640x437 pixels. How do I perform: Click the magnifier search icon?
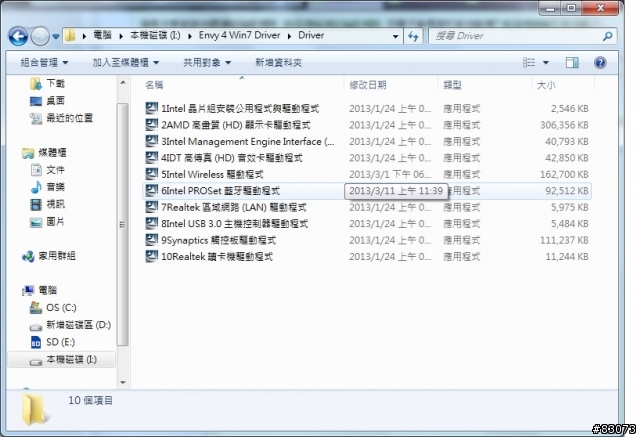click(x=607, y=36)
